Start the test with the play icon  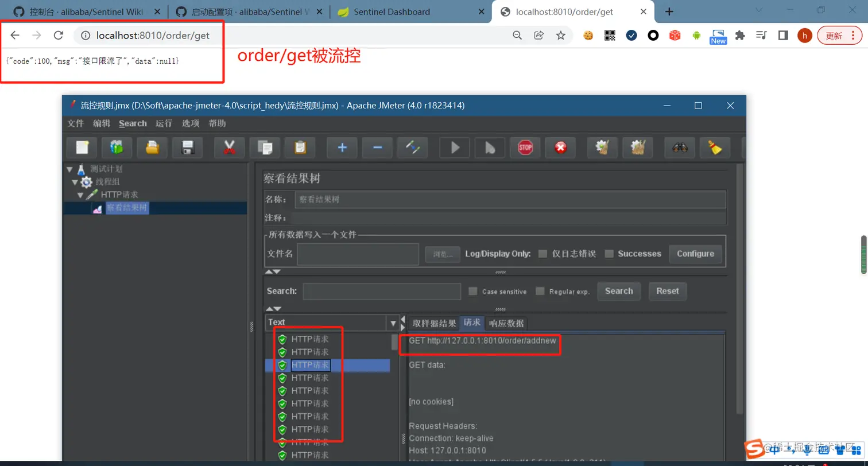pos(455,147)
